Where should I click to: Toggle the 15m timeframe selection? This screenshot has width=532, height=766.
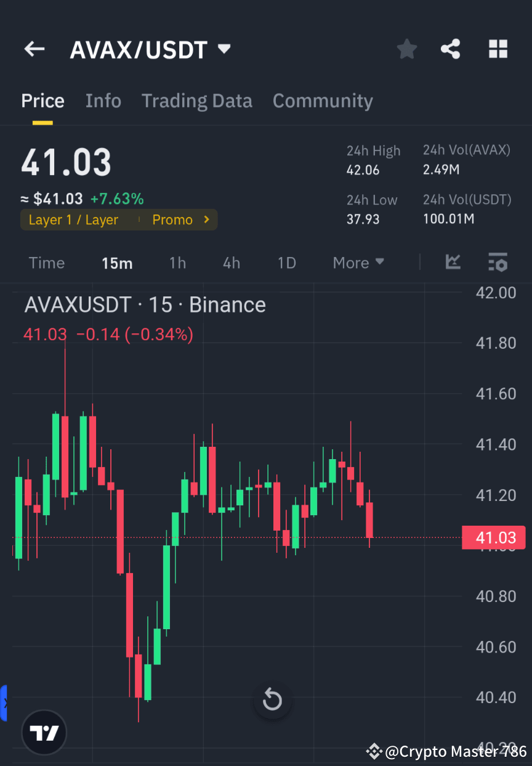tap(117, 263)
